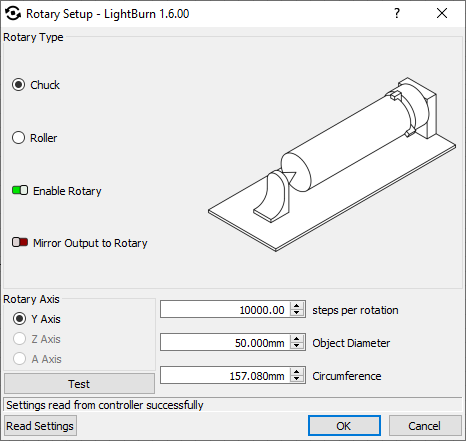Viewport: 466px width, 441px height.
Task: Increase Object Diameter with up arrow
Action: [x=297, y=338]
